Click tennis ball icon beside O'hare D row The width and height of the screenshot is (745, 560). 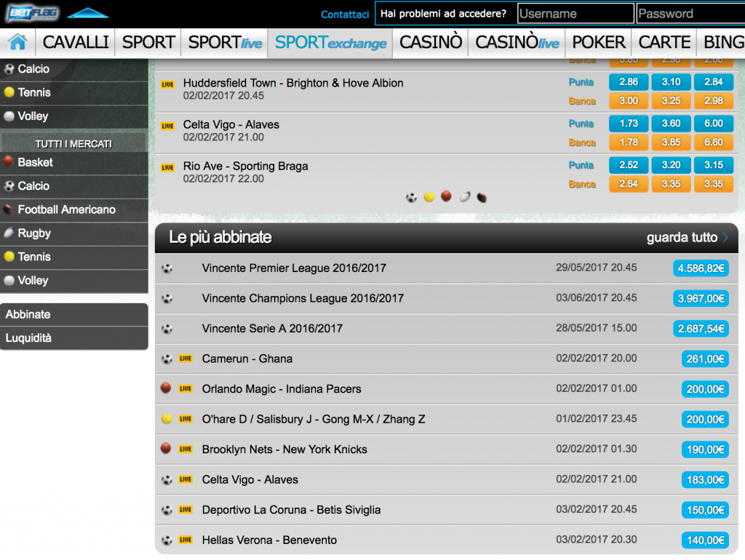[167, 419]
